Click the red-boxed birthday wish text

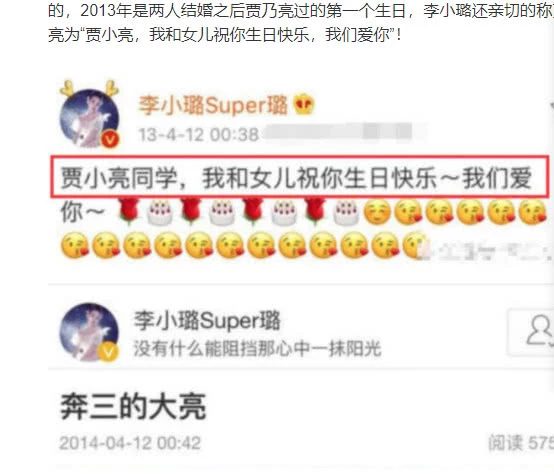(x=300, y=176)
